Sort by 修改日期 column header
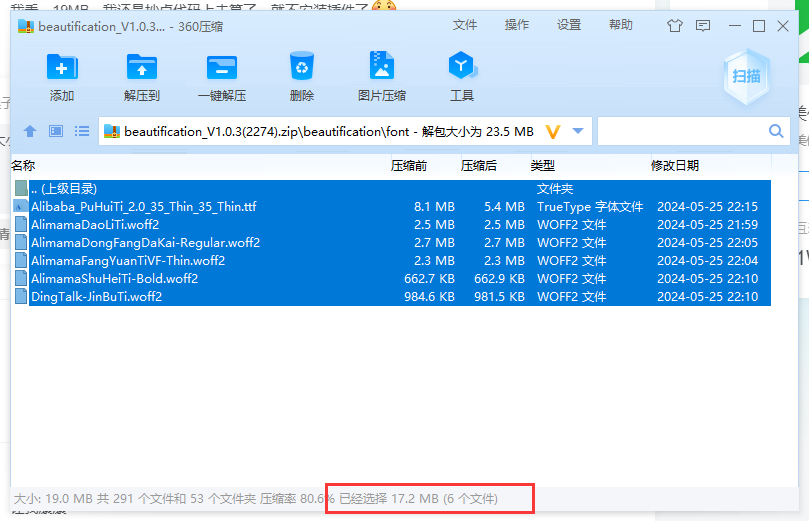This screenshot has height=521, width=809. point(675,166)
